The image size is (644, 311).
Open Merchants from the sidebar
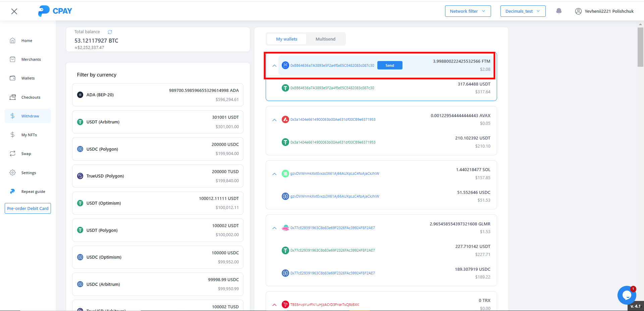click(31, 59)
